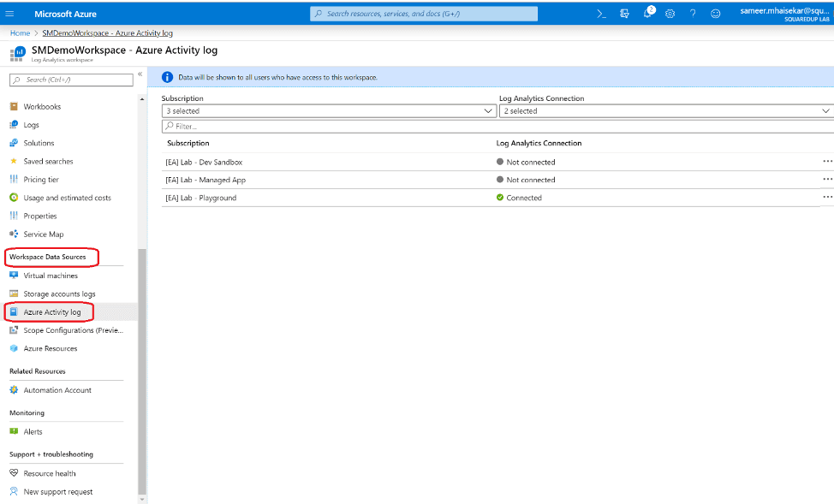Image resolution: width=834 pixels, height=504 pixels.
Task: Click the notifications bell icon
Action: click(x=647, y=14)
